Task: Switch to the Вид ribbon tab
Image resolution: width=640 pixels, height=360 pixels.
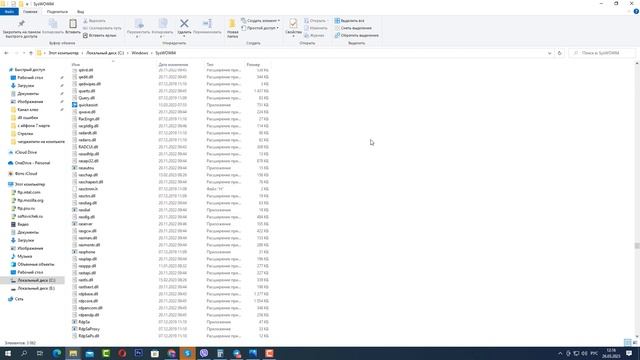Action: [x=80, y=12]
